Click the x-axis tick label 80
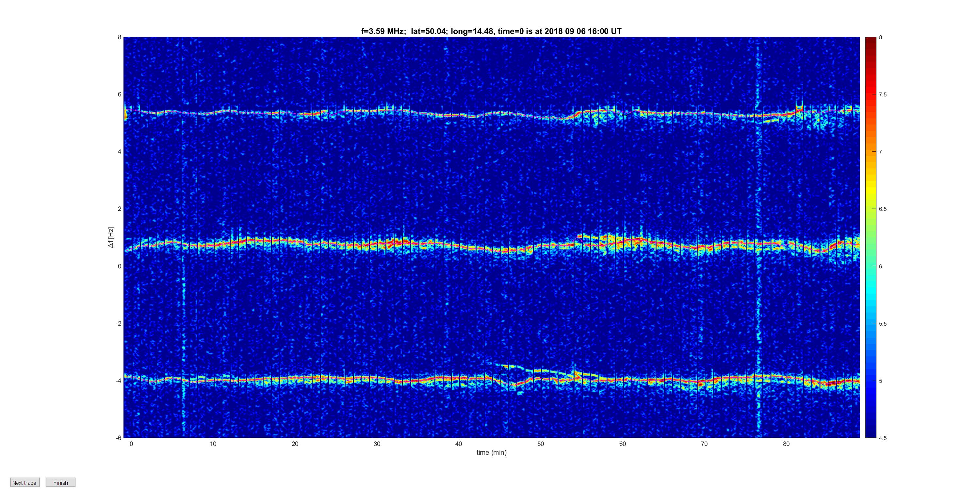 [786, 444]
